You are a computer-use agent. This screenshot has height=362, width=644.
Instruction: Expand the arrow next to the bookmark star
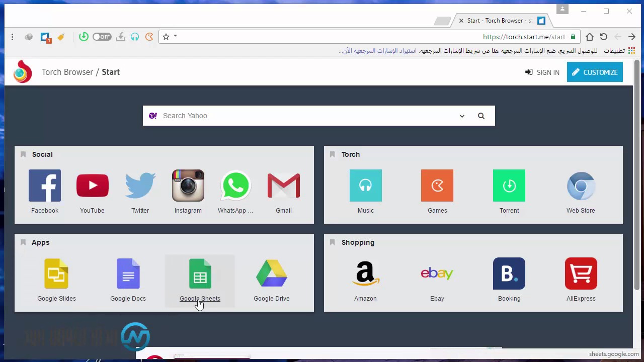coord(175,36)
